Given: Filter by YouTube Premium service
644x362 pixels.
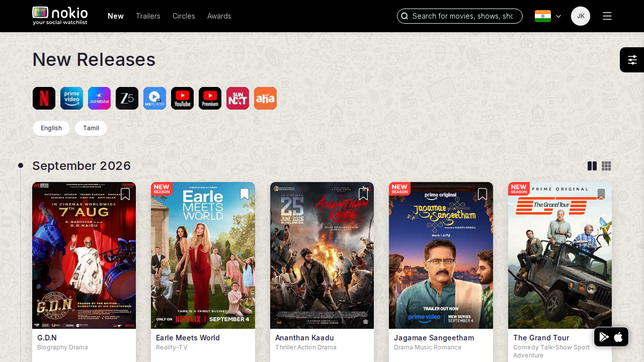Looking at the screenshot, I should coord(210,98).
